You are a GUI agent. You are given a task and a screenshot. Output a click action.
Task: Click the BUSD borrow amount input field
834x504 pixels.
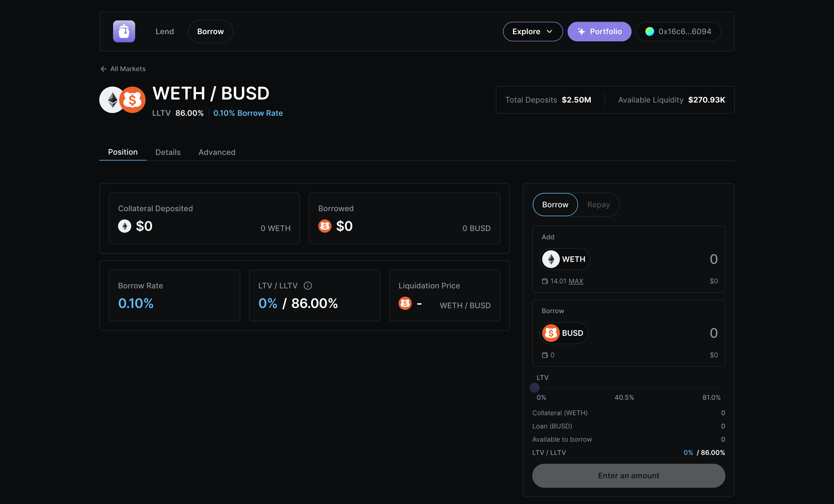pos(713,333)
